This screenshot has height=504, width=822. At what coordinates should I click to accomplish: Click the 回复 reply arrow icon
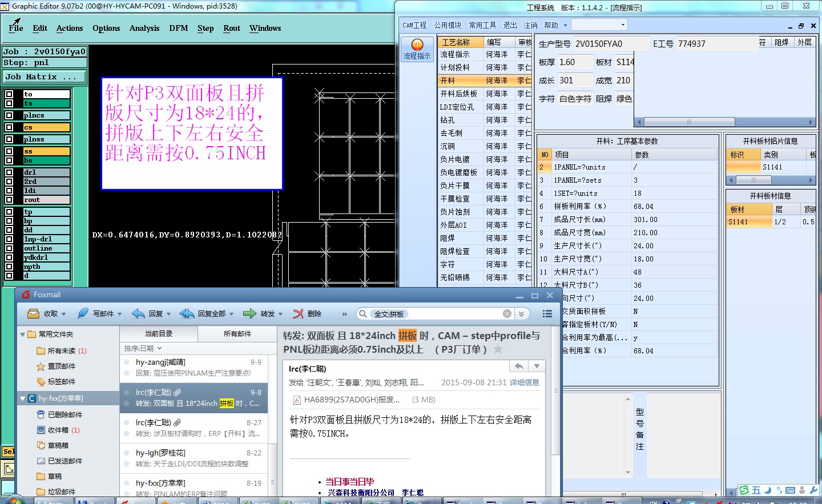pos(138,314)
